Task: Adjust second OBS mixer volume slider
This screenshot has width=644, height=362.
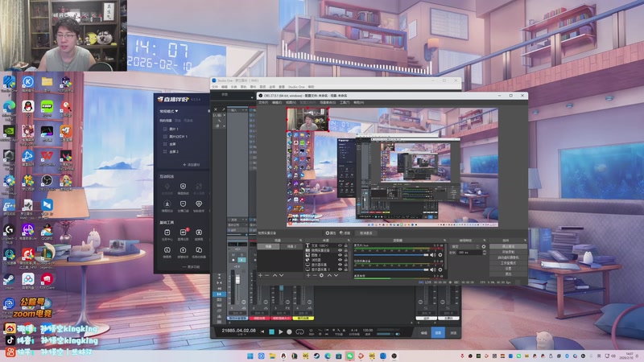Action: point(391,269)
